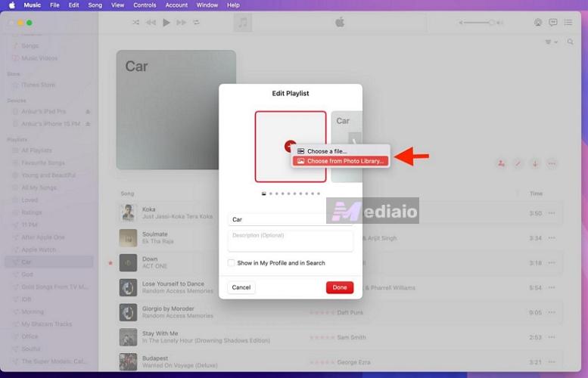The height and width of the screenshot is (378, 588).
Task: Select the Car artwork preset thumbnail
Action: (x=347, y=147)
